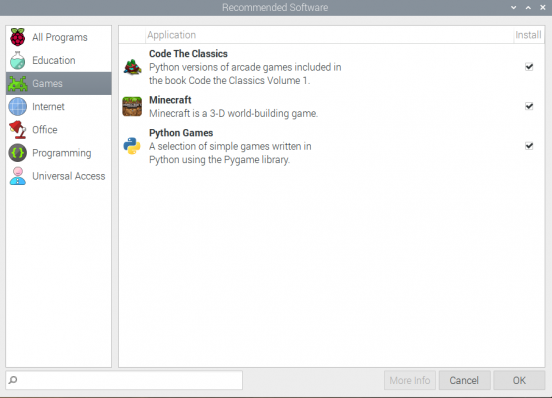Minimize the Recommended Software window
The image size is (552, 398).
click(514, 7)
